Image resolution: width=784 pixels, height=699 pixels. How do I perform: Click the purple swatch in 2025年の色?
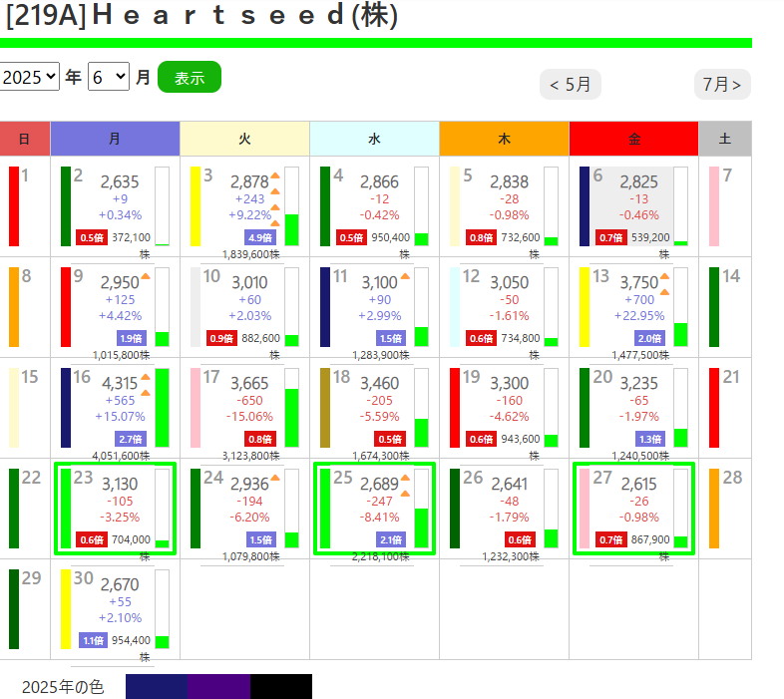pyautogui.click(x=218, y=687)
